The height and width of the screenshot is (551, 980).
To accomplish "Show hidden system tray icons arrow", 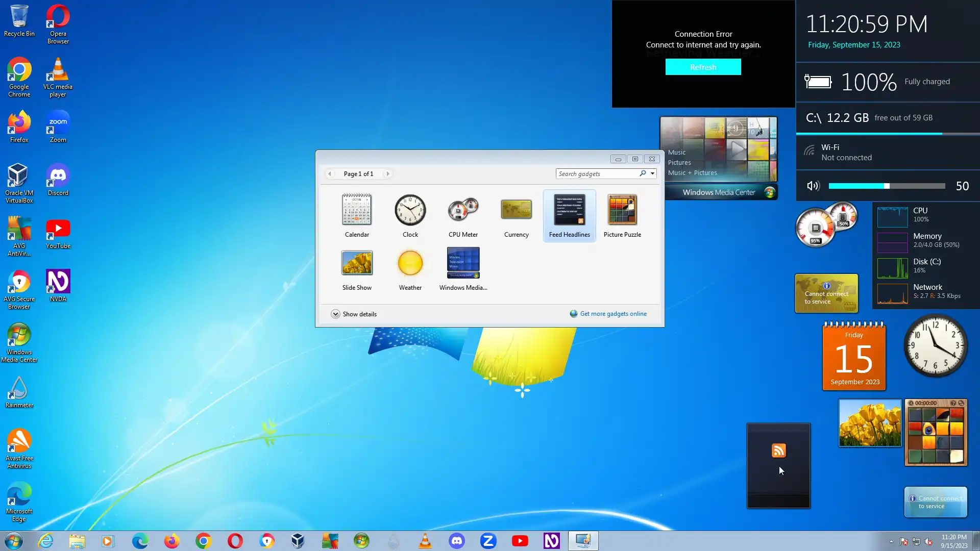I will (x=891, y=541).
